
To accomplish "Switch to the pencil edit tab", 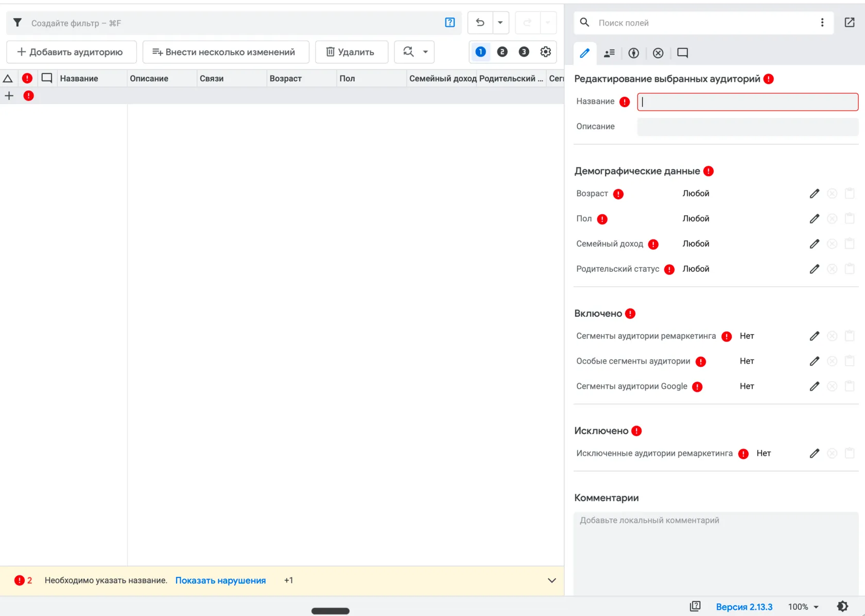I will [x=585, y=53].
